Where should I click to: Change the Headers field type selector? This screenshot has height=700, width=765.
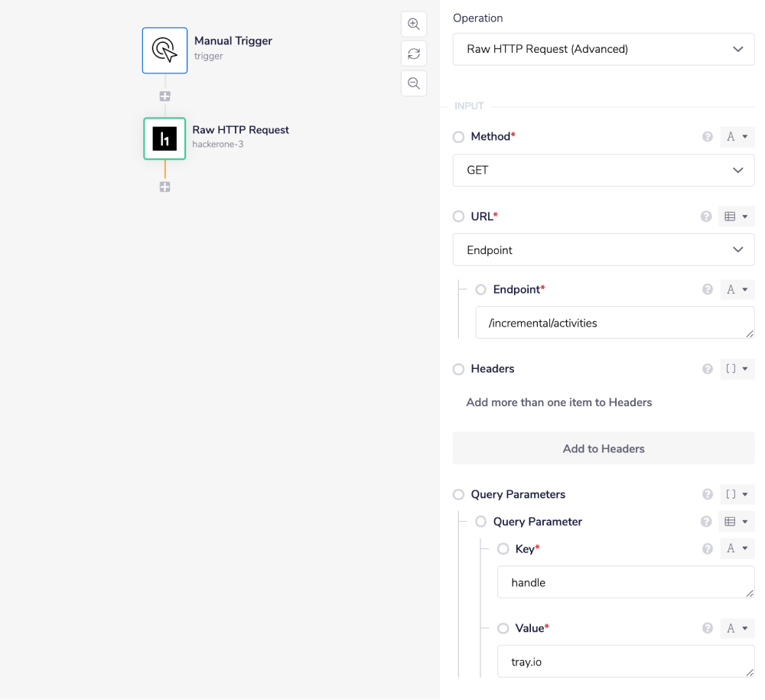click(737, 369)
